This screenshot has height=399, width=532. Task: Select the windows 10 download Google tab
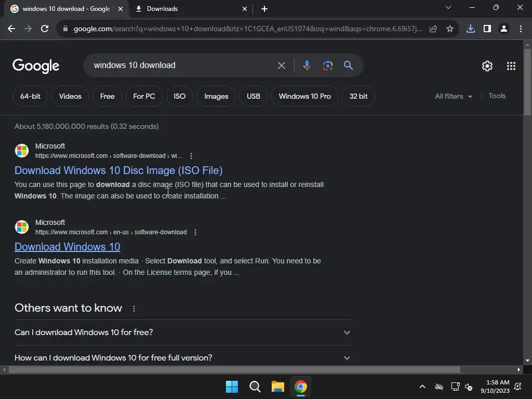click(x=67, y=9)
